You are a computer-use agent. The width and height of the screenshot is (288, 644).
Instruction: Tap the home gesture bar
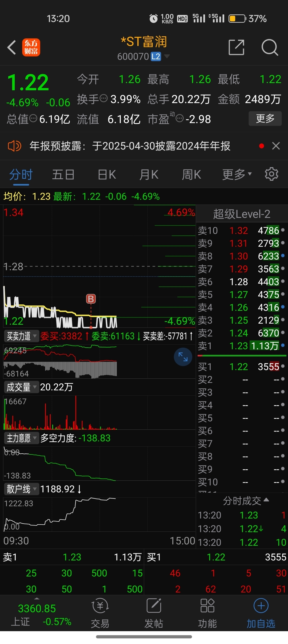click(x=144, y=637)
